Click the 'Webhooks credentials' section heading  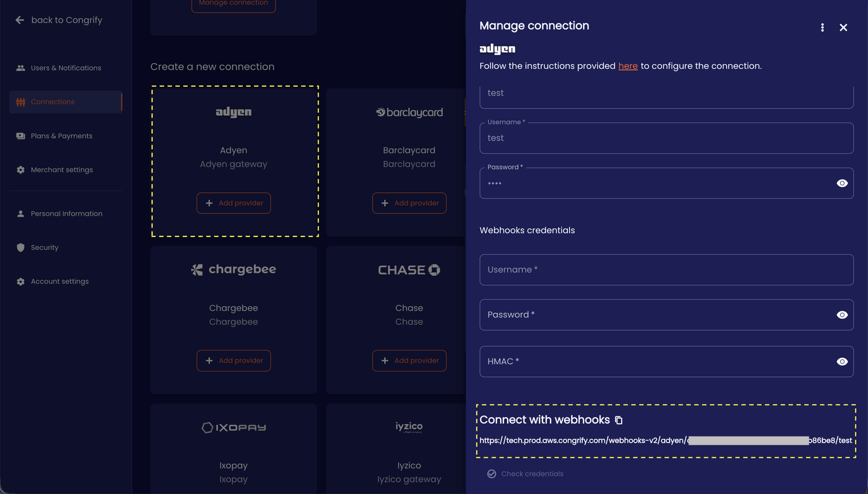[527, 230]
